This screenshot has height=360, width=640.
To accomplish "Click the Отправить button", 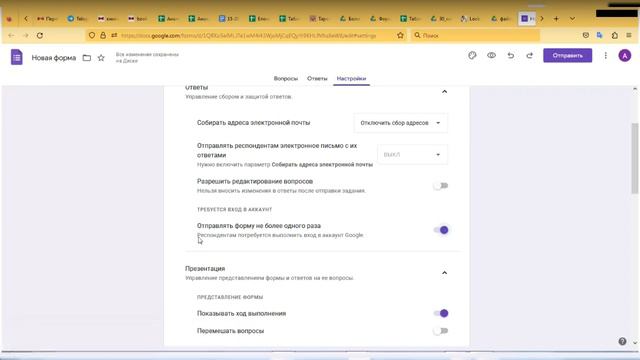I will [x=567, y=56].
